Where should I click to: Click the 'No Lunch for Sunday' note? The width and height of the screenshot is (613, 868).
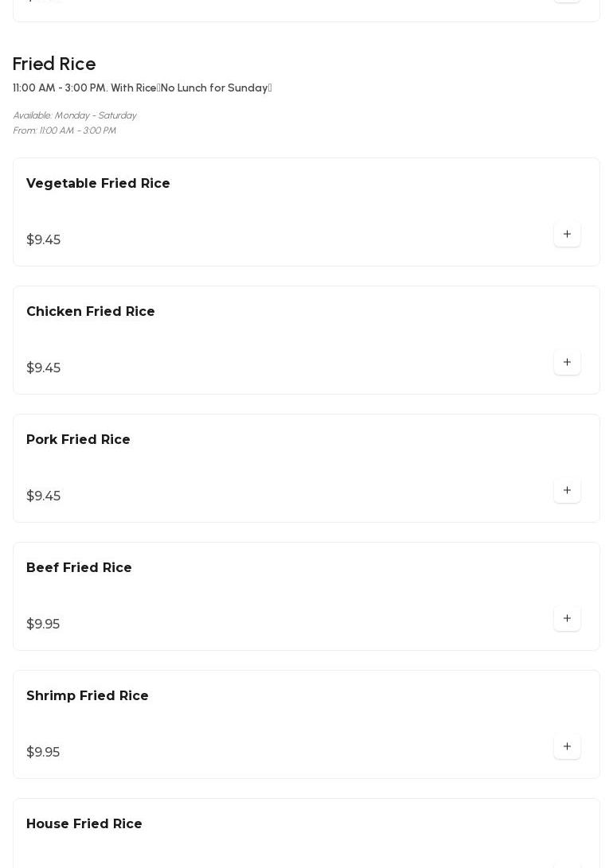[215, 88]
